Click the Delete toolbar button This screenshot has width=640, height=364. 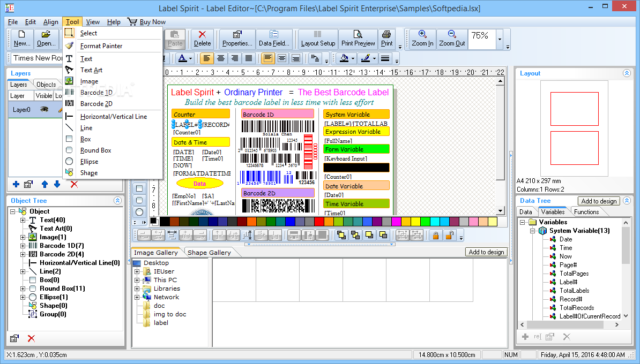pyautogui.click(x=202, y=39)
